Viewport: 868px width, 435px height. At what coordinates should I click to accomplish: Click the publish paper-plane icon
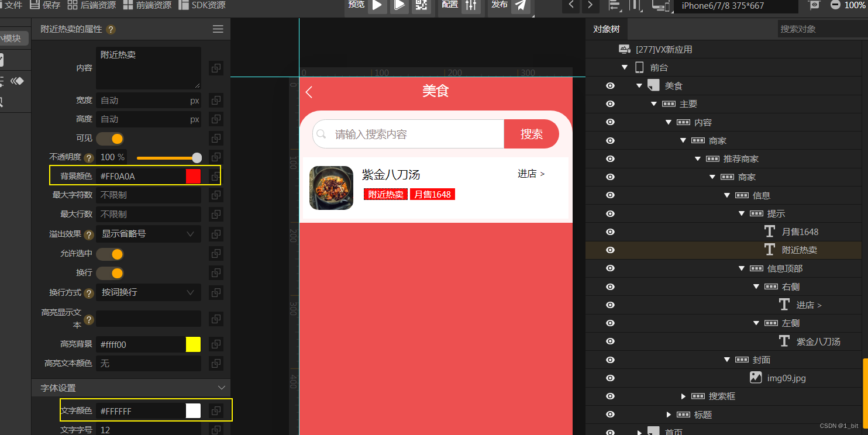pos(521,6)
